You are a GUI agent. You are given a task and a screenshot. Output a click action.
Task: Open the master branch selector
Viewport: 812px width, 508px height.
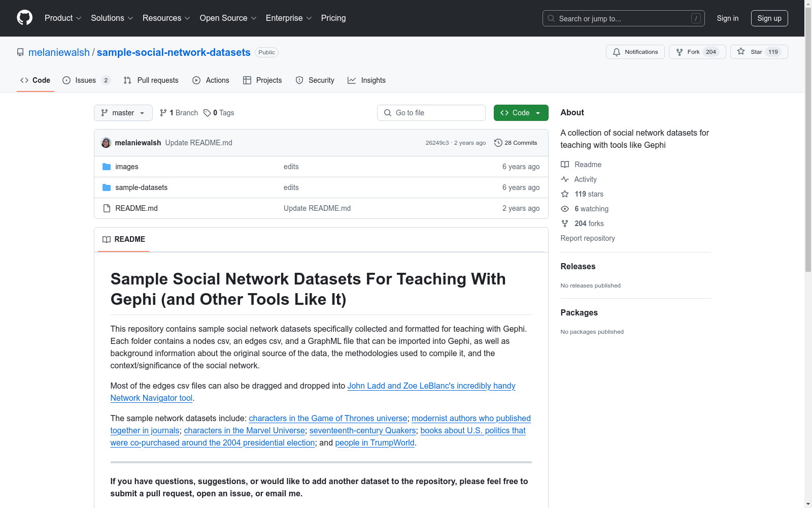tap(123, 113)
